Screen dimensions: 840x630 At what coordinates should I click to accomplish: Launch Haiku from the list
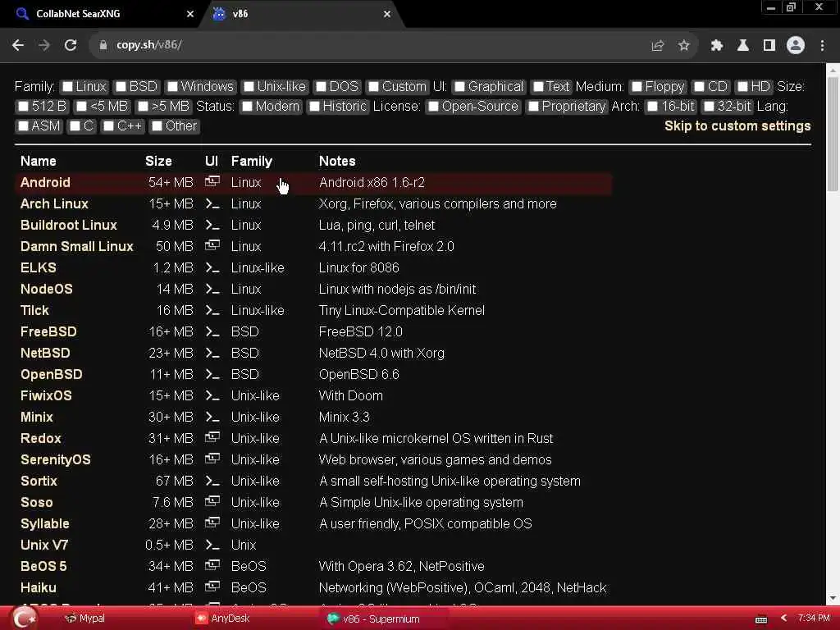(x=38, y=587)
